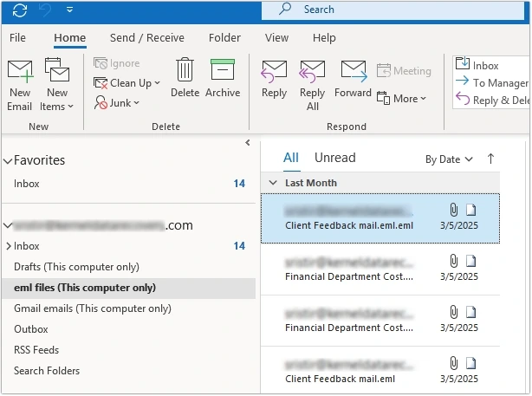Open the Folder ribbon tab
532x396 pixels.
(x=224, y=37)
